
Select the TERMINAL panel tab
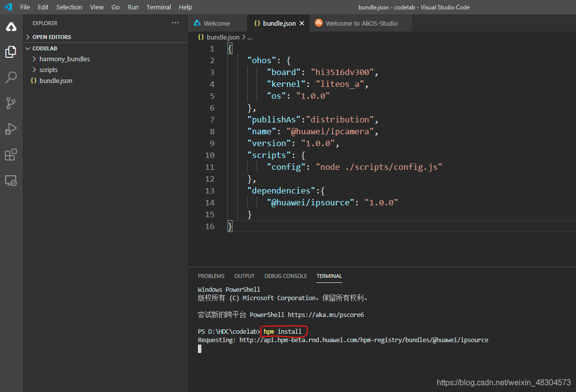click(329, 276)
